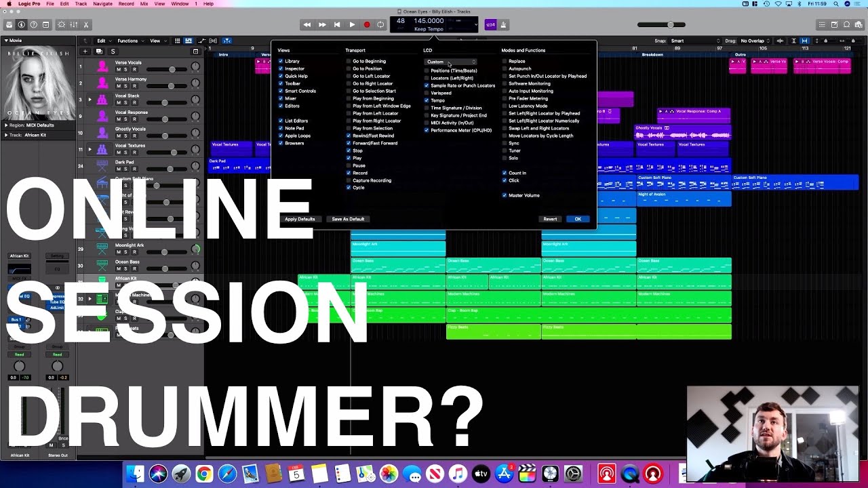Enable the Low Latency Mode checkbox
This screenshot has height=488, width=868.
505,106
